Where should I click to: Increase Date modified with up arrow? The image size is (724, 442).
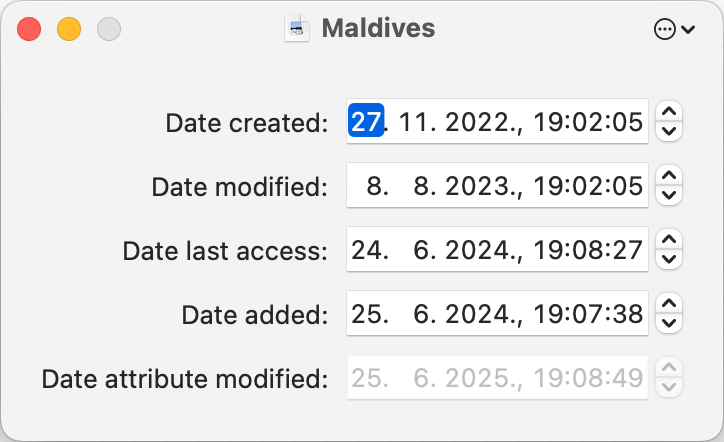pyautogui.click(x=669, y=176)
